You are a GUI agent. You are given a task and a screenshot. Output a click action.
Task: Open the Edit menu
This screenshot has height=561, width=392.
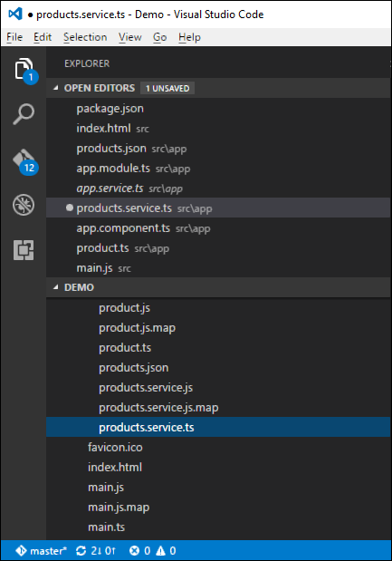click(x=43, y=37)
